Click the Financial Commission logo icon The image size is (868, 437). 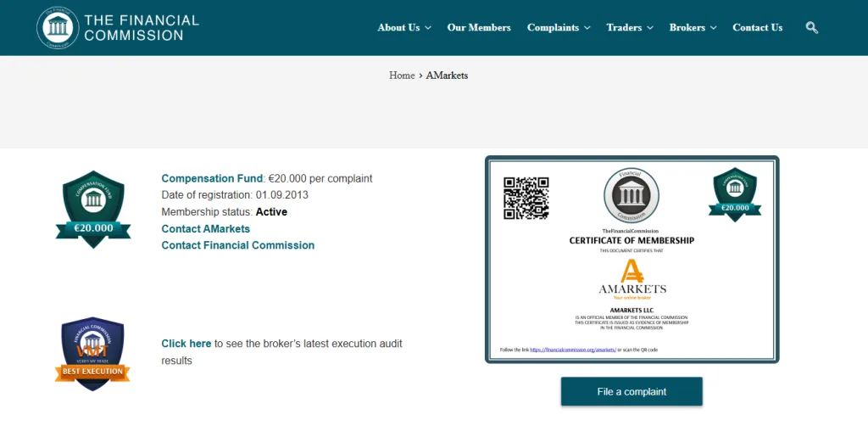(x=58, y=27)
